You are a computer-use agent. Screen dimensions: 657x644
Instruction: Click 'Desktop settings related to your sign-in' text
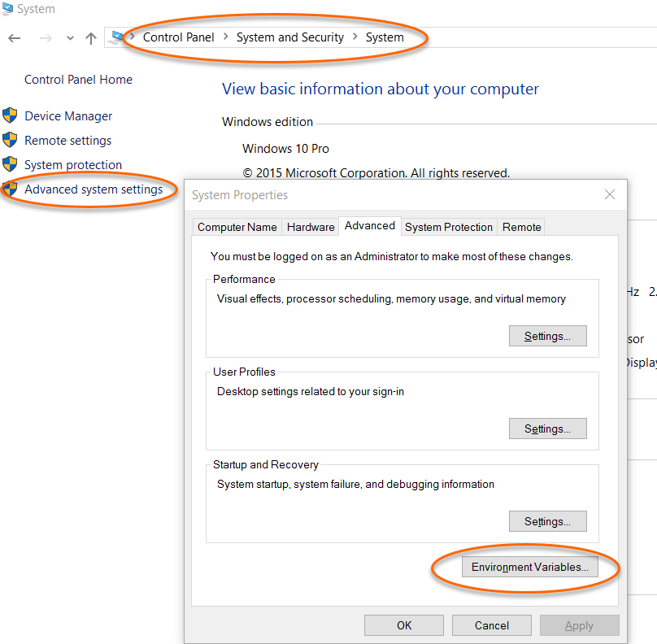311,391
